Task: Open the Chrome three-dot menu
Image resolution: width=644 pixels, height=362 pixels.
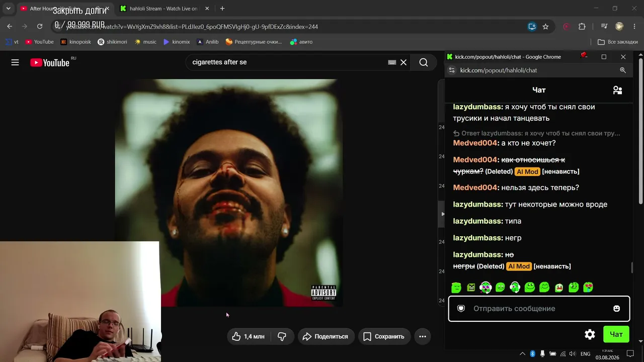Action: point(634,27)
